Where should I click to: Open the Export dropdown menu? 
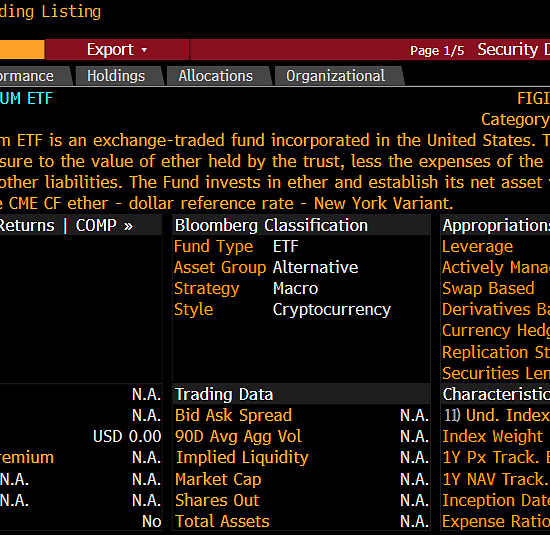pos(117,49)
